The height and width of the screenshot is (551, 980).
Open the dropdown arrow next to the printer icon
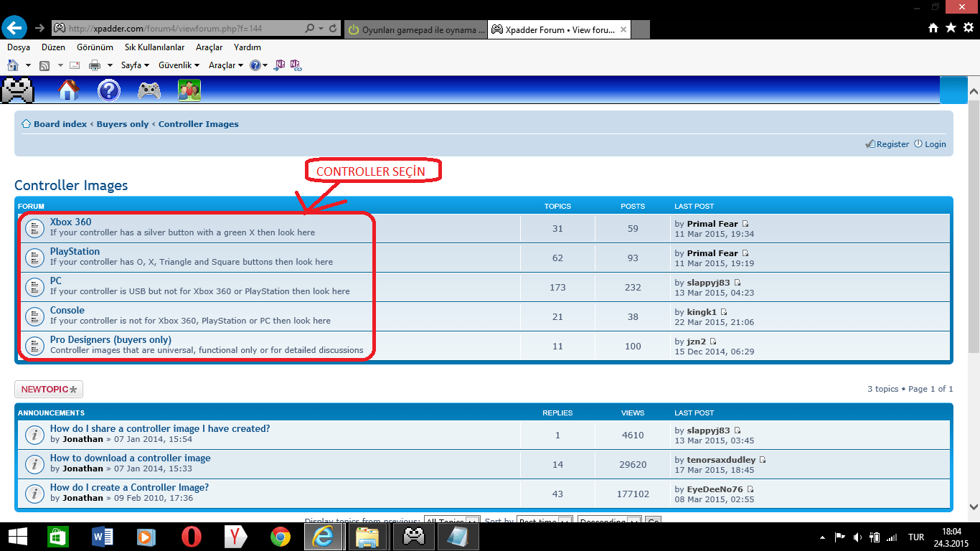click(110, 65)
